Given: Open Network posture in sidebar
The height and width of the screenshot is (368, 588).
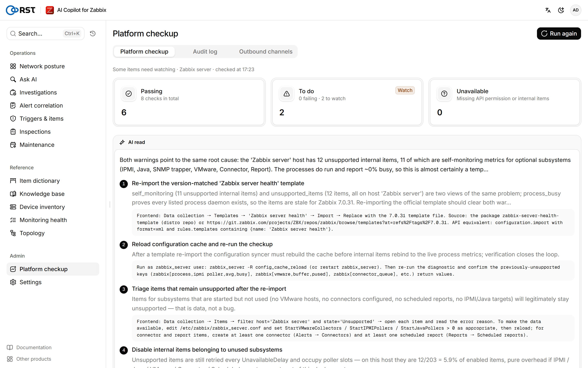Looking at the screenshot, I should click(x=53, y=66).
